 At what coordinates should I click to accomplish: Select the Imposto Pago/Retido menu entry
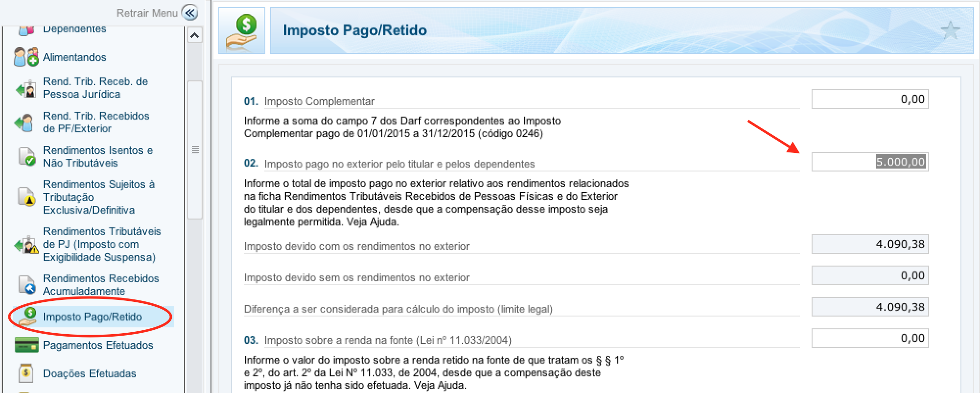(93, 317)
